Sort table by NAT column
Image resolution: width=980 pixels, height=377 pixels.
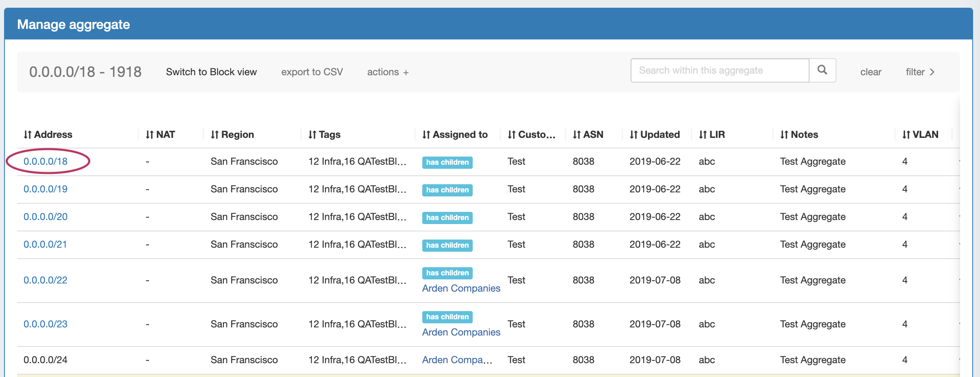[x=160, y=135]
